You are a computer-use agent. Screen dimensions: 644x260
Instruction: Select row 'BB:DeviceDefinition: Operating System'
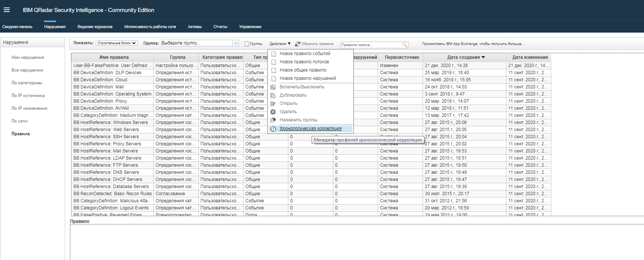311,94
